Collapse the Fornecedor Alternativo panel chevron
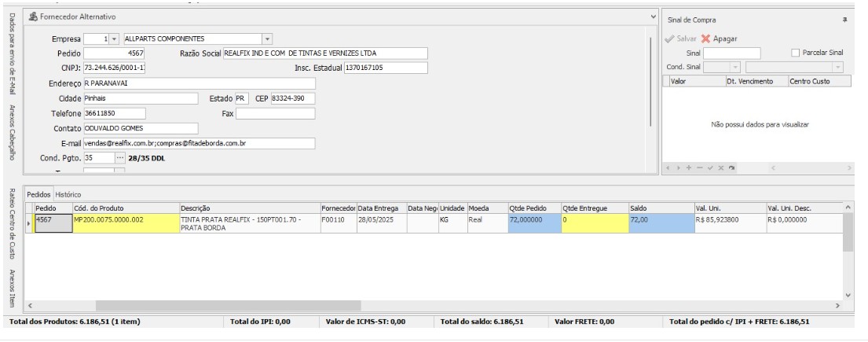This screenshot has width=868, height=342. (654, 17)
